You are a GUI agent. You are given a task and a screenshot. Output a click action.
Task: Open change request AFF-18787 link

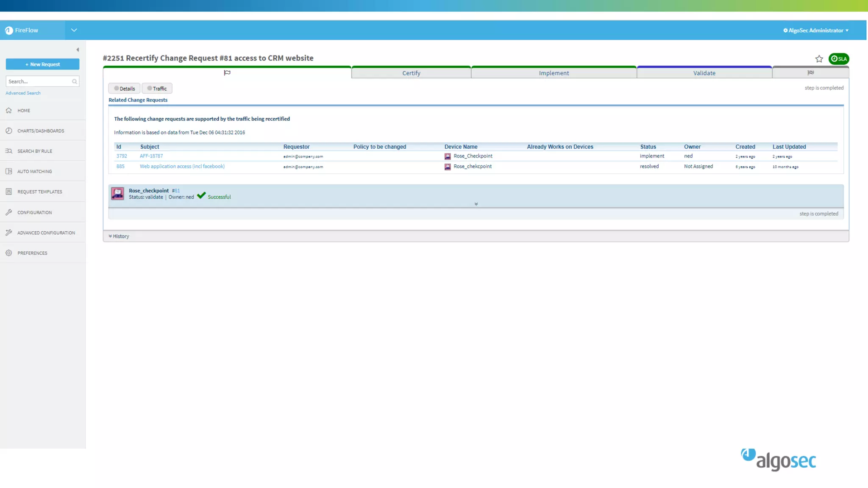[x=151, y=156]
